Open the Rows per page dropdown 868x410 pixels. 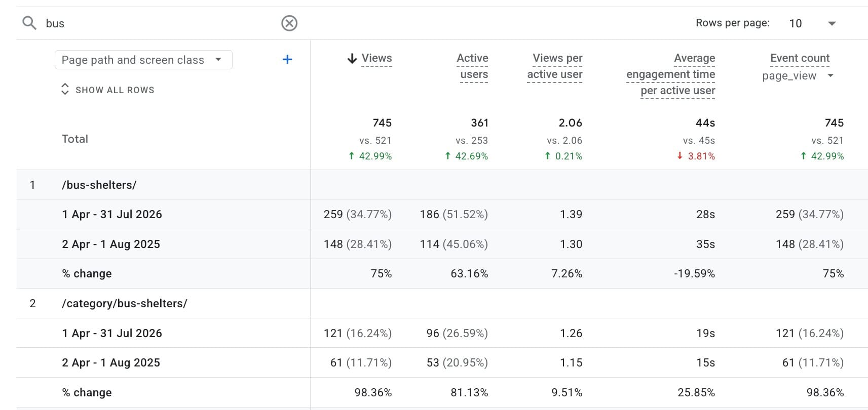pos(813,23)
